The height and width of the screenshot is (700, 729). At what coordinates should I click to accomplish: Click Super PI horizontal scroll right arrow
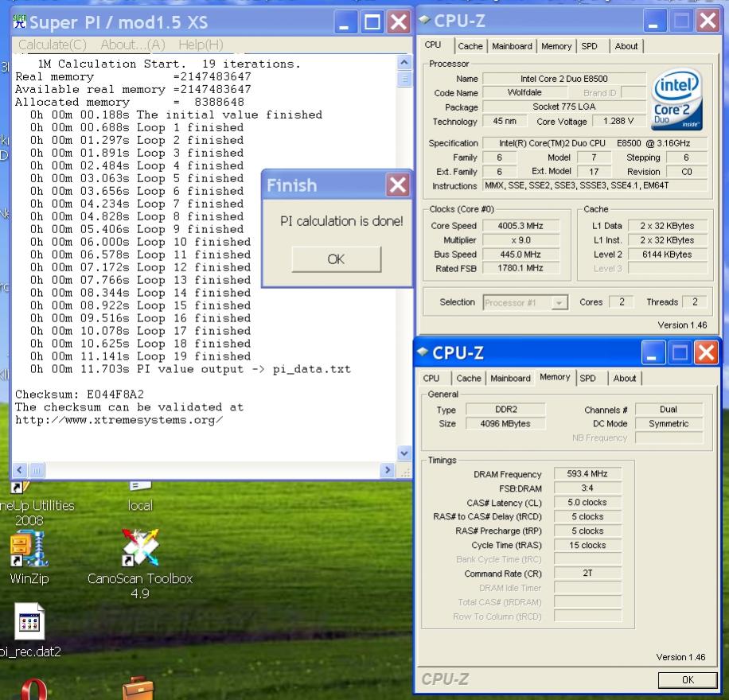point(388,470)
